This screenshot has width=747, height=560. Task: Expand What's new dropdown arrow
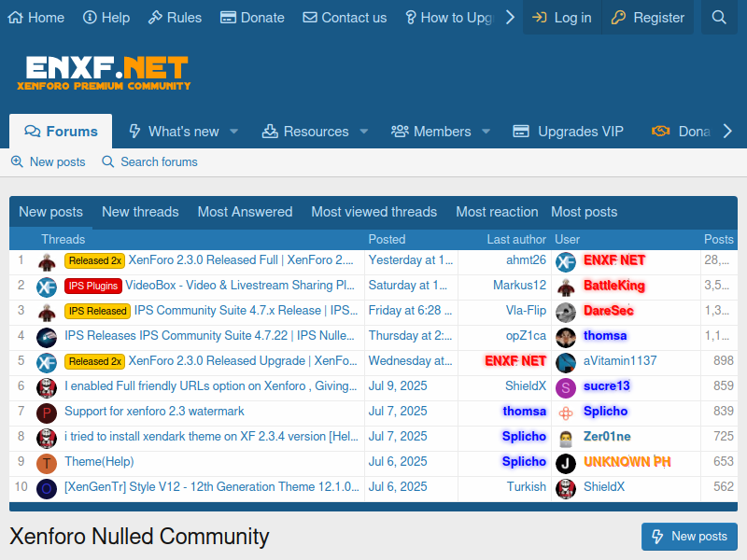click(234, 131)
